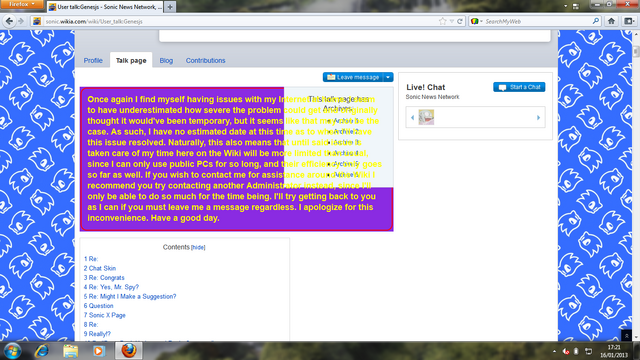Select the User talk:Genesjs browser tab
Image resolution: width=640 pixels, height=360 pixels.
tap(105, 7)
